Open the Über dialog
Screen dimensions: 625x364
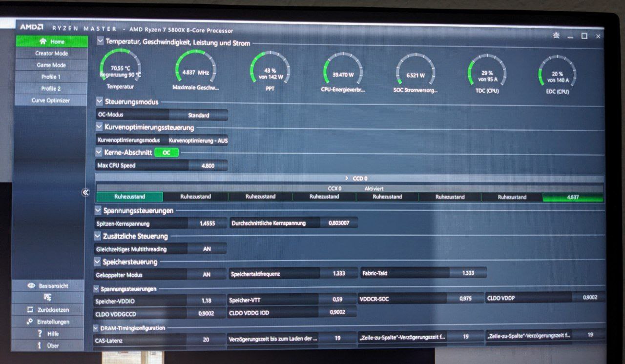(x=48, y=345)
